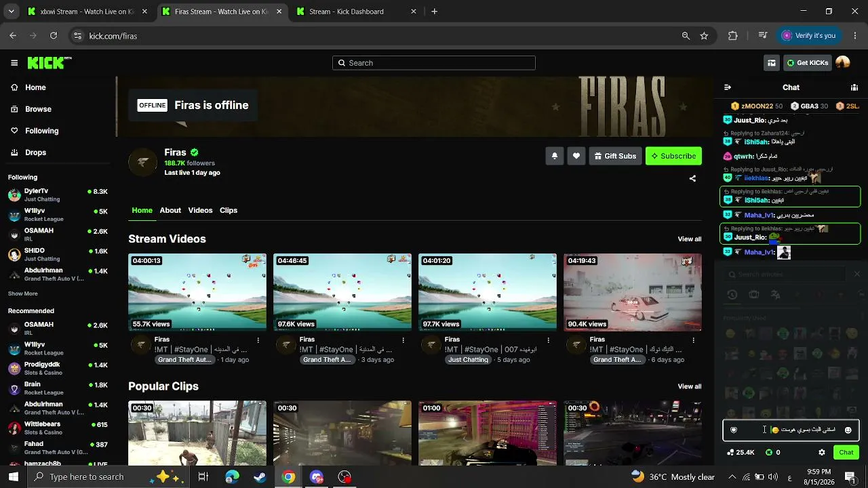868x488 pixels.
Task: Open the Chrome three-dot menu
Action: click(x=854, y=36)
